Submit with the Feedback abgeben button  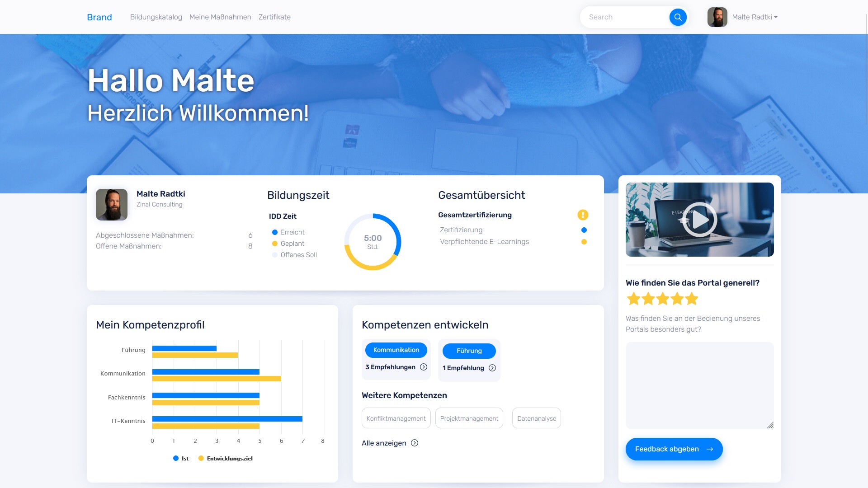point(674,449)
